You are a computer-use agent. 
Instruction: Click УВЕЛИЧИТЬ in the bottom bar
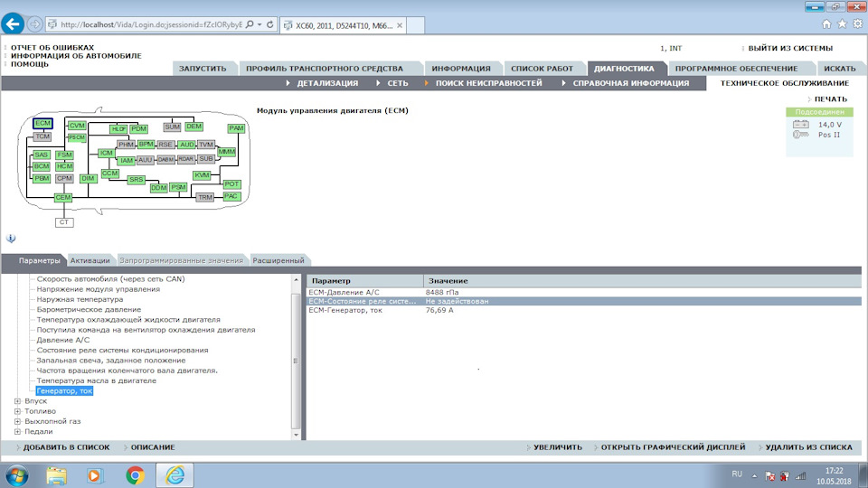click(558, 447)
